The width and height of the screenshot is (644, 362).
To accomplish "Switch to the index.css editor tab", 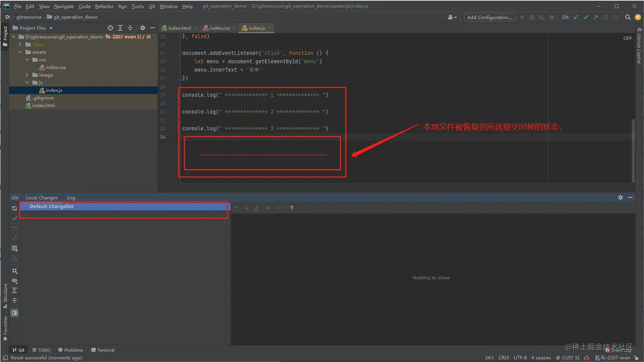I will (x=219, y=28).
